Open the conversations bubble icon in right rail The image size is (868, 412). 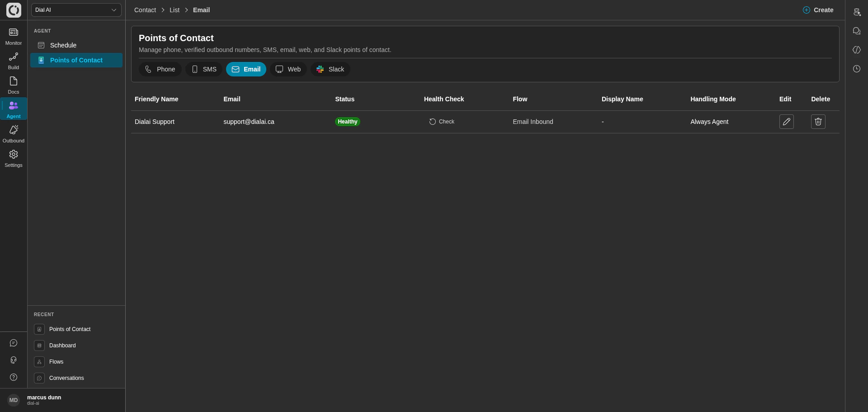857,31
